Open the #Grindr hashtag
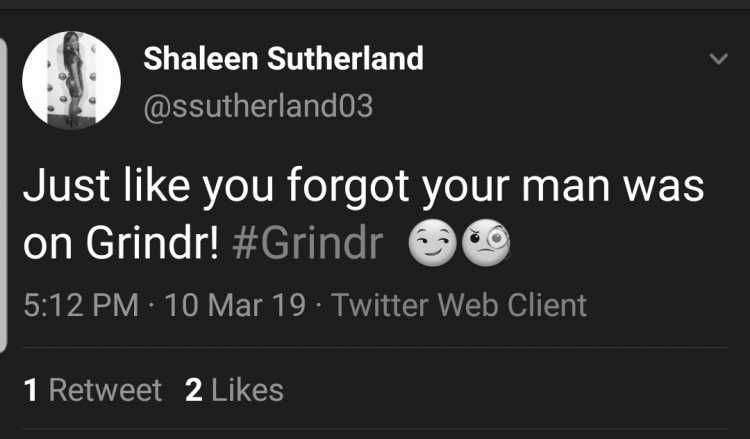 pyautogui.click(x=308, y=244)
